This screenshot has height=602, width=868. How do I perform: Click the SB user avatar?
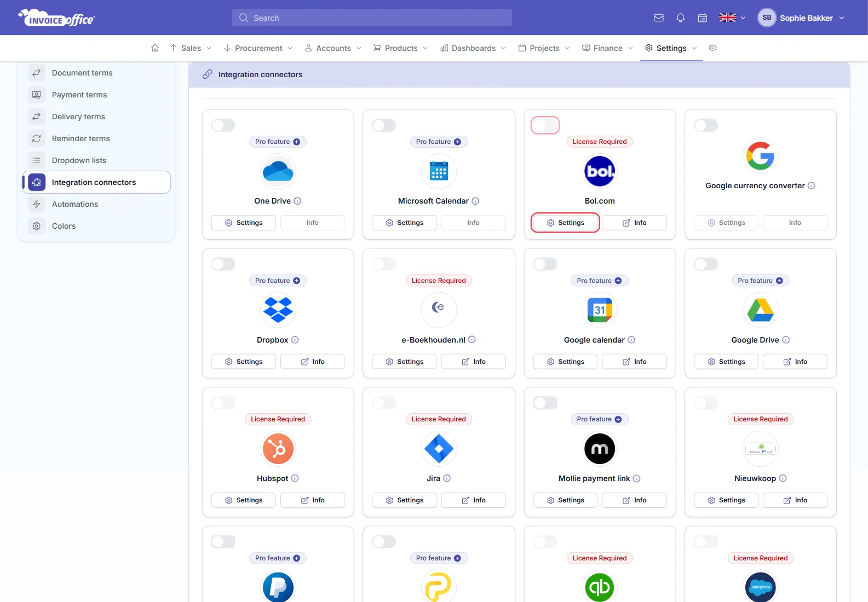767,18
